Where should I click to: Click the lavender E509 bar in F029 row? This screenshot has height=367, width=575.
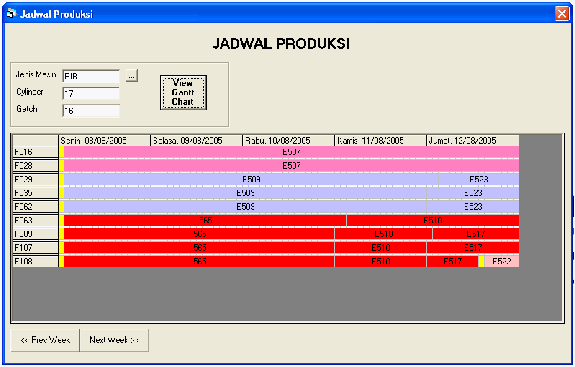click(251, 179)
